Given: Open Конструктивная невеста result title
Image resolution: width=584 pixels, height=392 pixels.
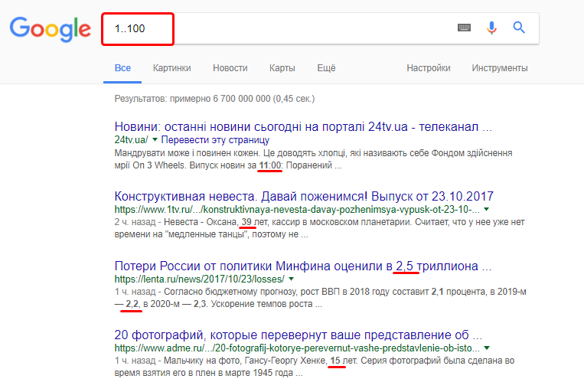Looking at the screenshot, I should pyautogui.click(x=304, y=196).
